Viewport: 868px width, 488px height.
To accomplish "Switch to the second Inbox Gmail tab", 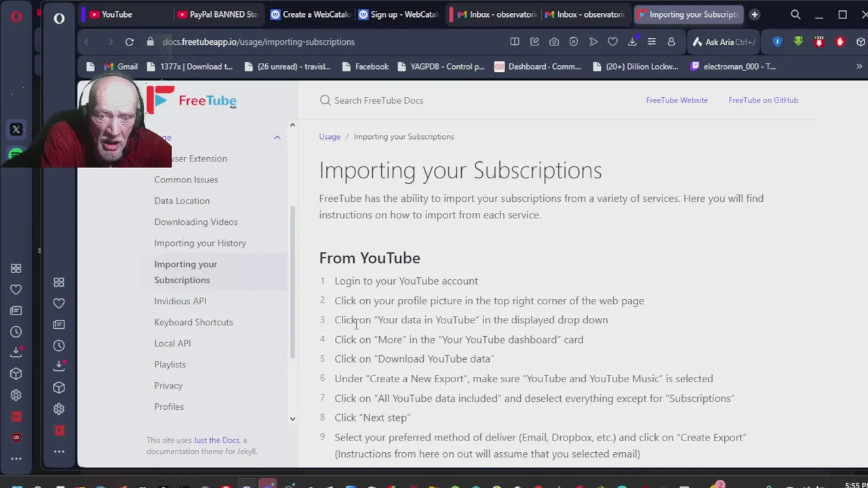I will tap(585, 14).
